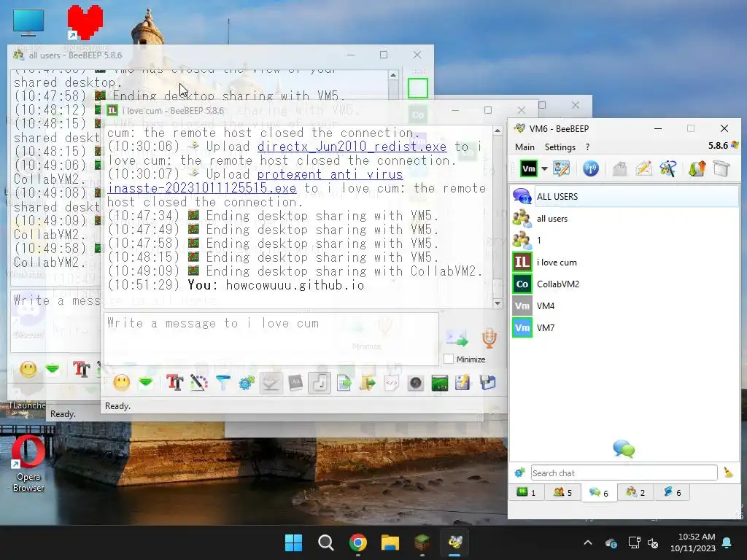Image resolution: width=747 pixels, height=560 pixels.
Task: Create group wizard icon
Action: (x=668, y=168)
